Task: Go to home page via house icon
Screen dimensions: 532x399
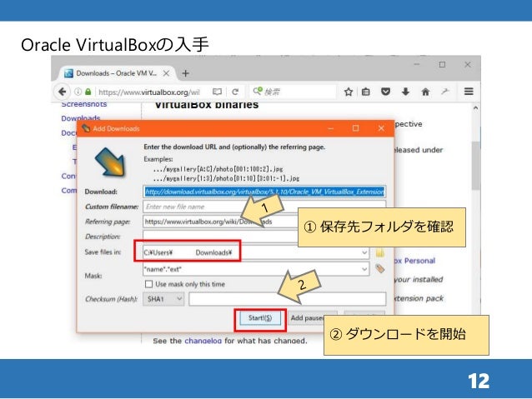Action: (425, 92)
